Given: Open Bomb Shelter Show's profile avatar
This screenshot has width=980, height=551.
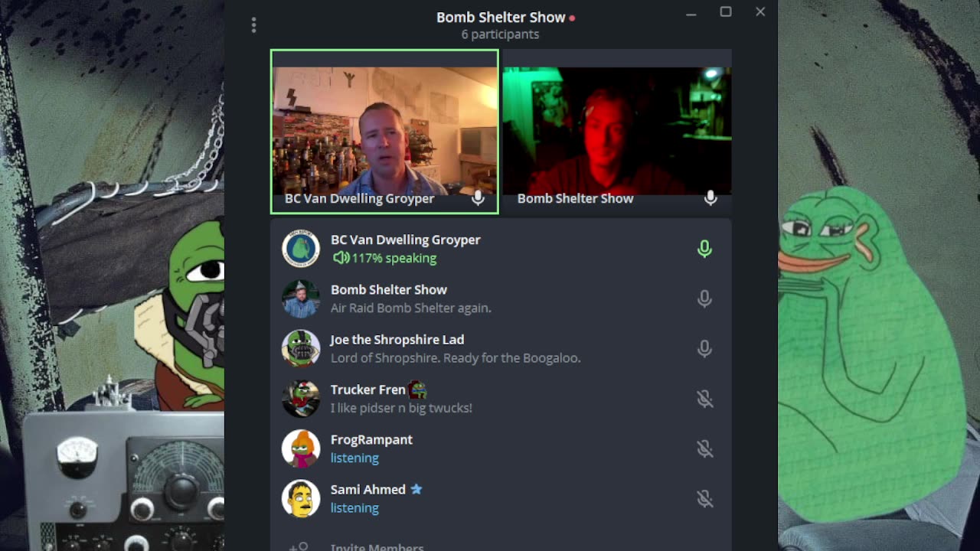Looking at the screenshot, I should (301, 298).
